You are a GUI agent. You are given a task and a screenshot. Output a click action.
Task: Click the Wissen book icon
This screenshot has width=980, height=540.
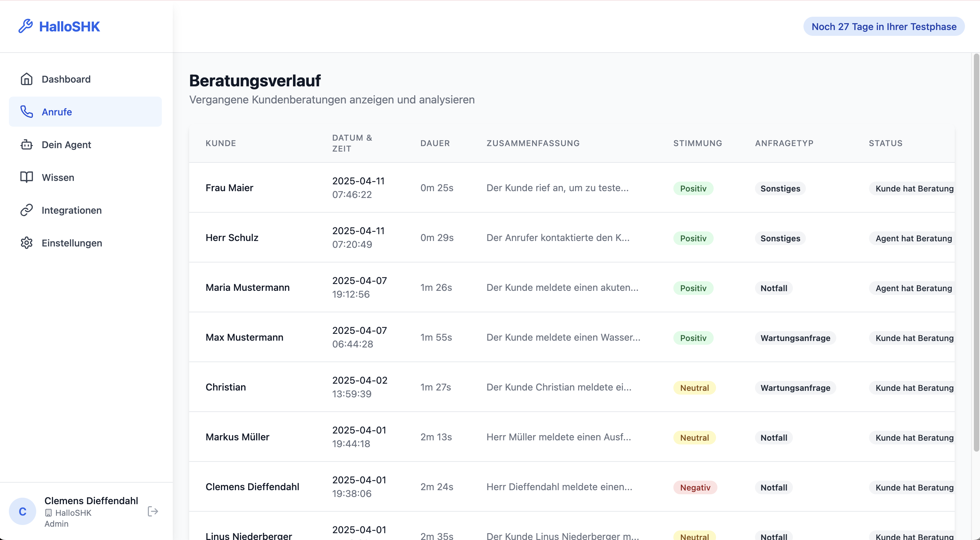(27, 177)
